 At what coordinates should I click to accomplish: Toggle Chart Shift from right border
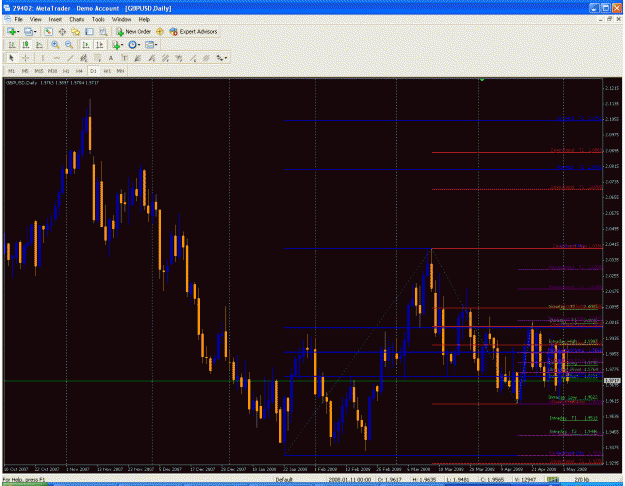point(99,45)
